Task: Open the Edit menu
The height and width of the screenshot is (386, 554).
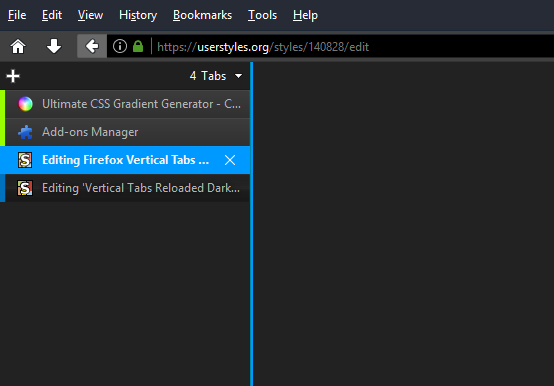Action: (52, 15)
